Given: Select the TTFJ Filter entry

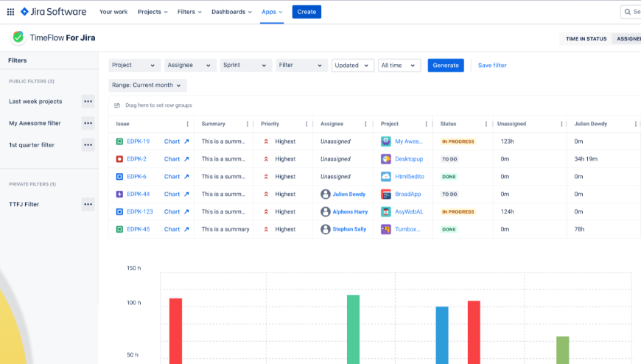Looking at the screenshot, I should [x=24, y=204].
